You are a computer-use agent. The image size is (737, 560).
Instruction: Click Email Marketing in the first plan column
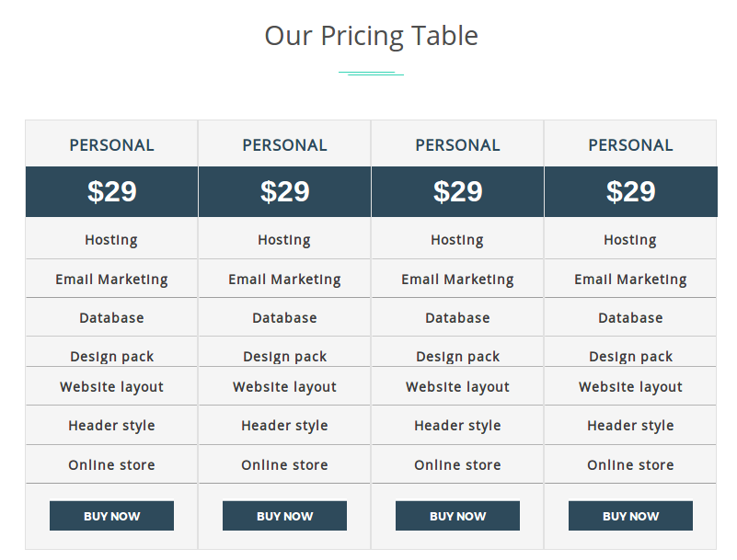click(111, 280)
